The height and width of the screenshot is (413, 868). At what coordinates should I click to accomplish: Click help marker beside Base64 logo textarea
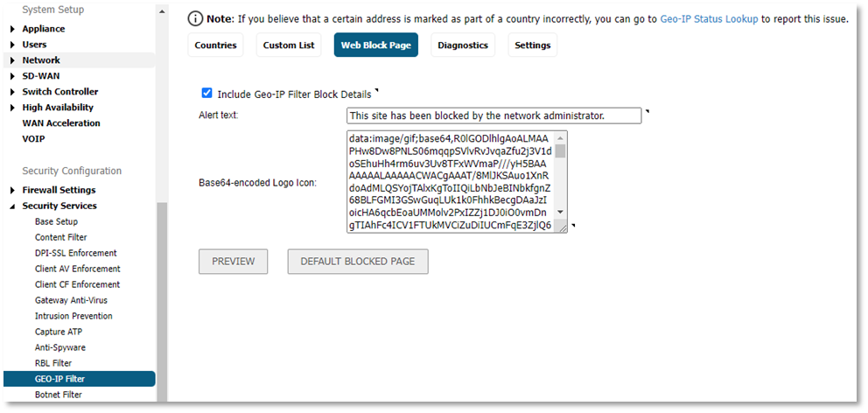[574, 227]
